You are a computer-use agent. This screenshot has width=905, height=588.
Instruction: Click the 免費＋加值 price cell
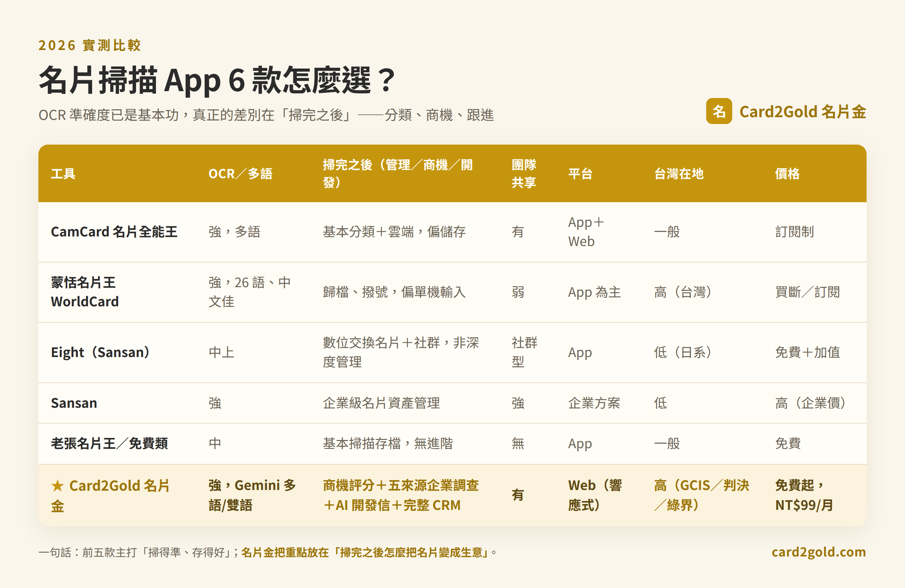807,352
